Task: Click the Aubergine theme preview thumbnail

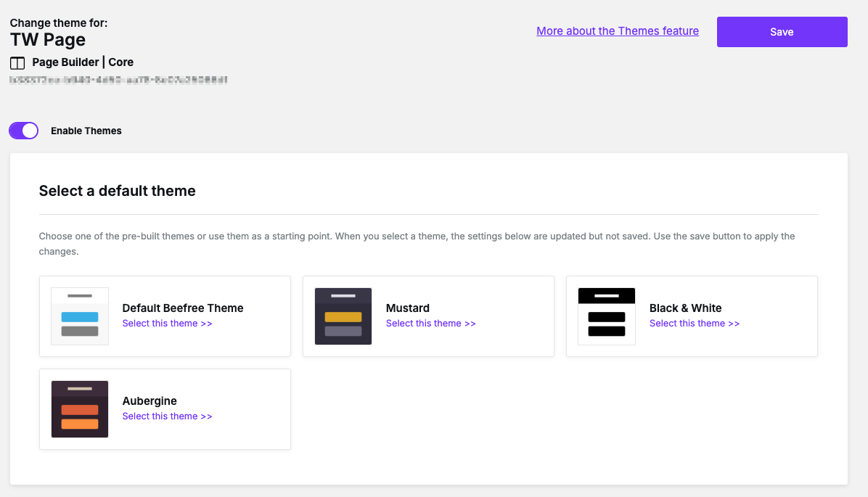Action: (80, 409)
